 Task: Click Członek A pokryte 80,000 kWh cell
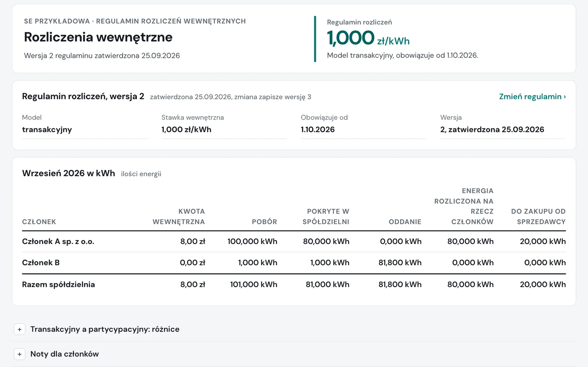pos(326,242)
